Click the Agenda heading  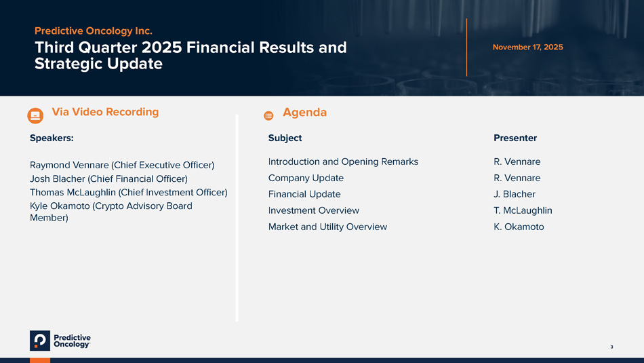point(304,113)
